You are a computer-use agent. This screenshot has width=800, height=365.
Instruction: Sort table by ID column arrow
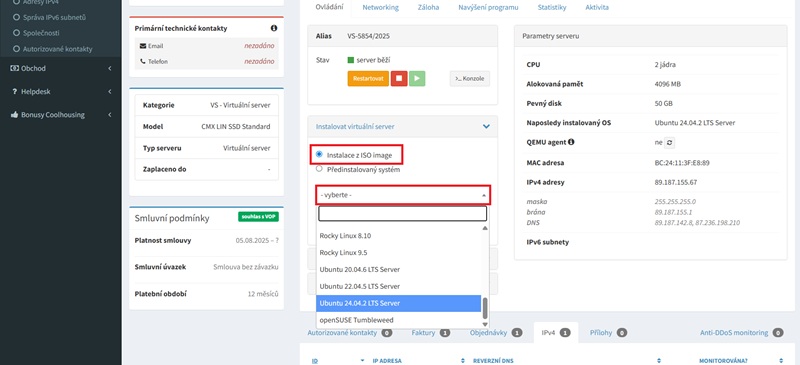click(362, 360)
